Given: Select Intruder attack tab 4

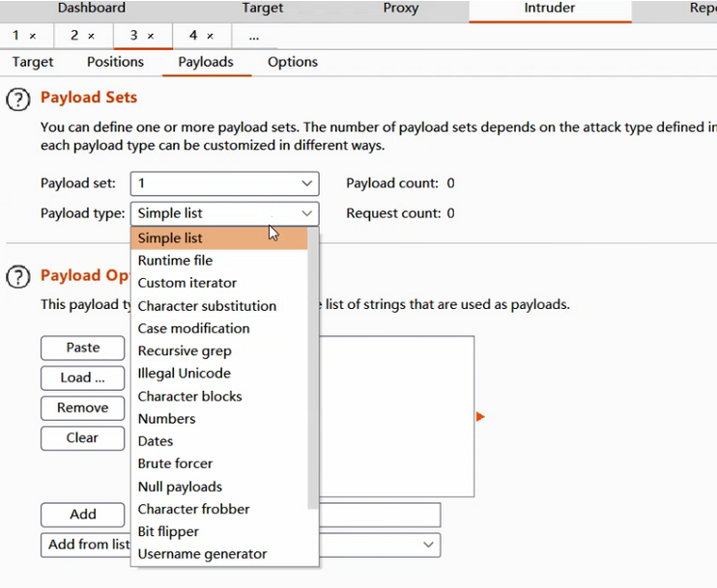Looking at the screenshot, I should click(193, 36).
